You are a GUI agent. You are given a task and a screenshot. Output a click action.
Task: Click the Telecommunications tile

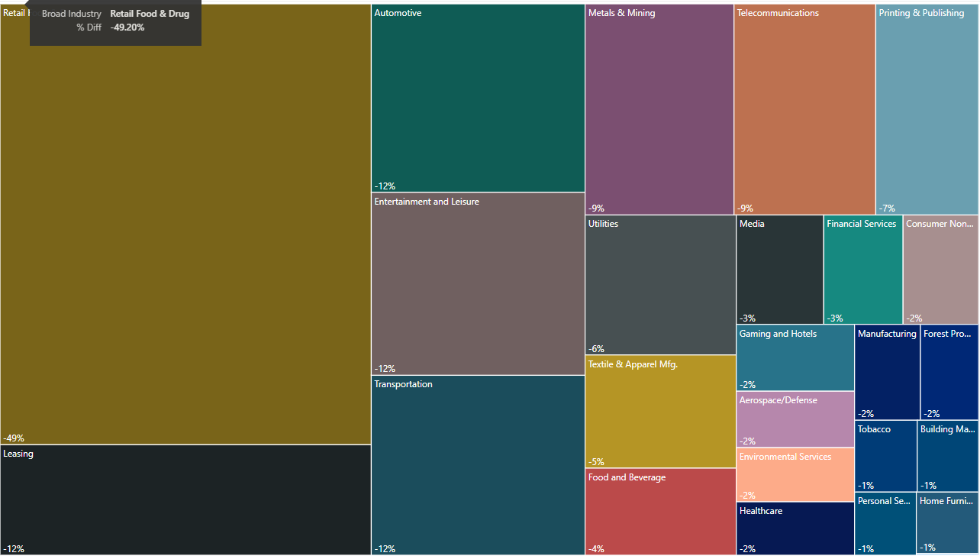804,109
